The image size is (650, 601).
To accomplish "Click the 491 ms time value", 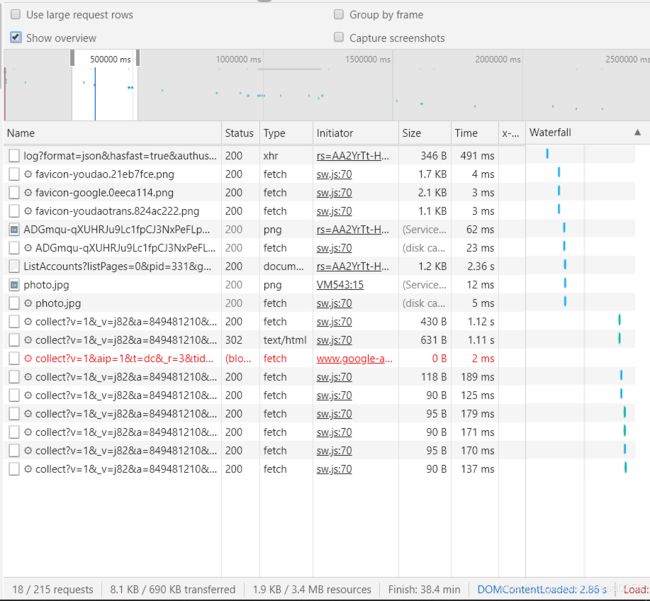I will click(x=477, y=156).
